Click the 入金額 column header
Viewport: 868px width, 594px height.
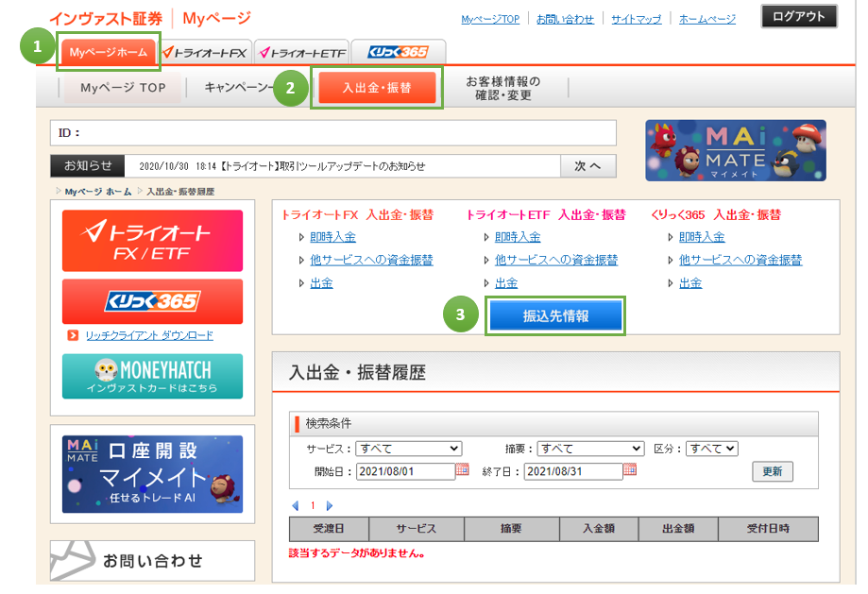pos(599,529)
